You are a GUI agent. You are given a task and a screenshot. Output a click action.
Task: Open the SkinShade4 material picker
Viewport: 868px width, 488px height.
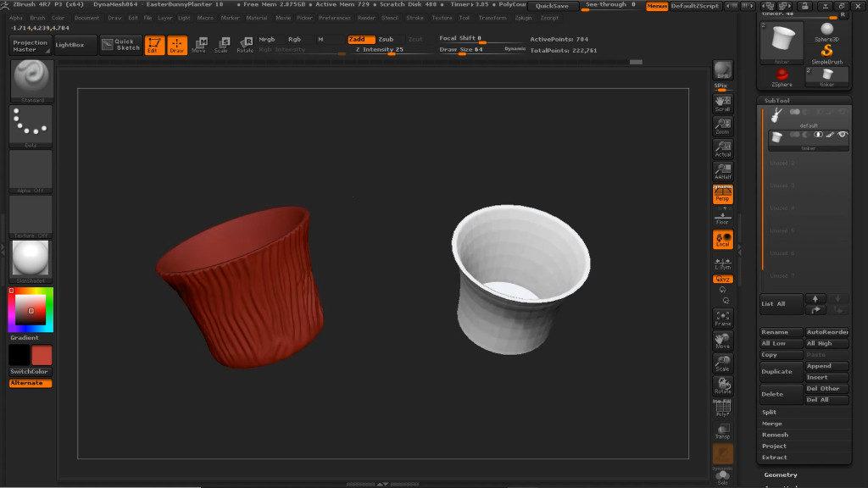[x=31, y=262]
